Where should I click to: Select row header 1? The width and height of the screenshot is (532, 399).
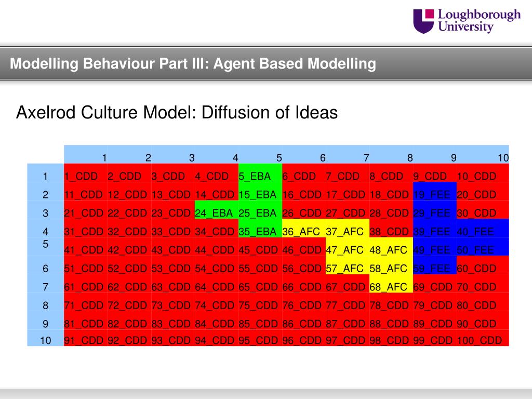pyautogui.click(x=46, y=173)
